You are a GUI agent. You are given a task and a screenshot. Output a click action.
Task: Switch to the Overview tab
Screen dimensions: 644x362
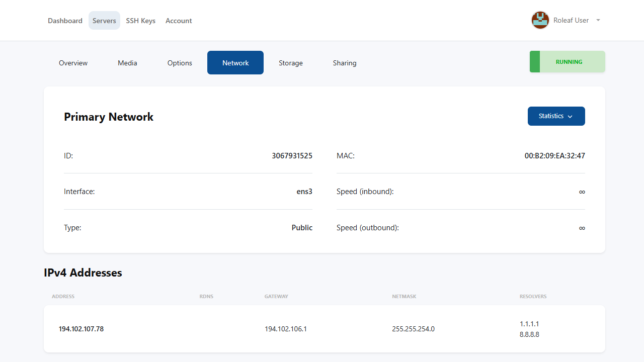[x=73, y=63]
